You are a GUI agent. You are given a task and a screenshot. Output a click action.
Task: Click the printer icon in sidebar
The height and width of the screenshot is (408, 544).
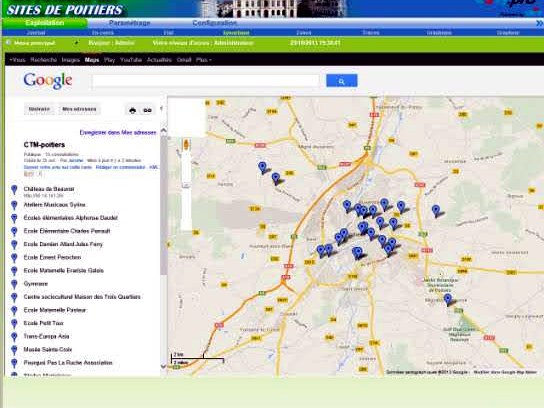[133, 110]
